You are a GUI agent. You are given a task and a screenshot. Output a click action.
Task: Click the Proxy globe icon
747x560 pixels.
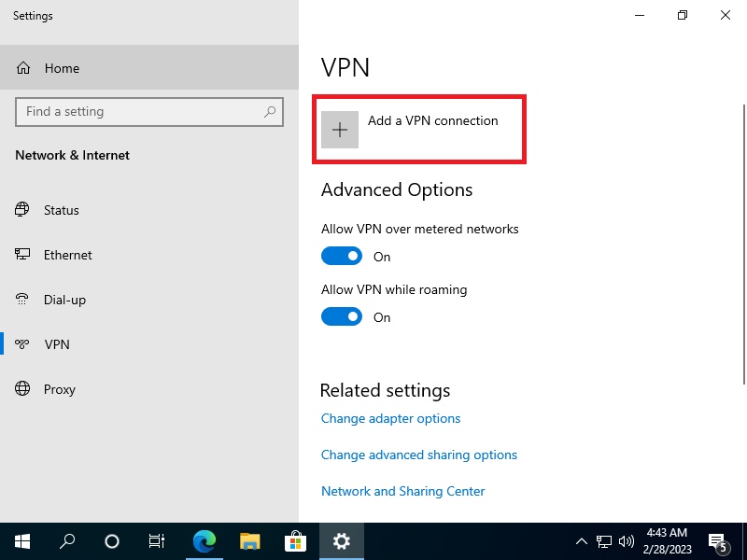click(22, 389)
